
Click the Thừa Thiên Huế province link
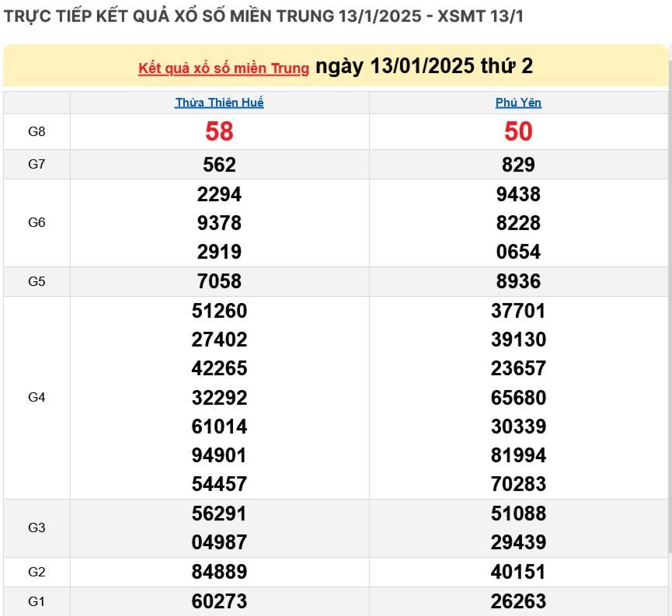pos(219,103)
